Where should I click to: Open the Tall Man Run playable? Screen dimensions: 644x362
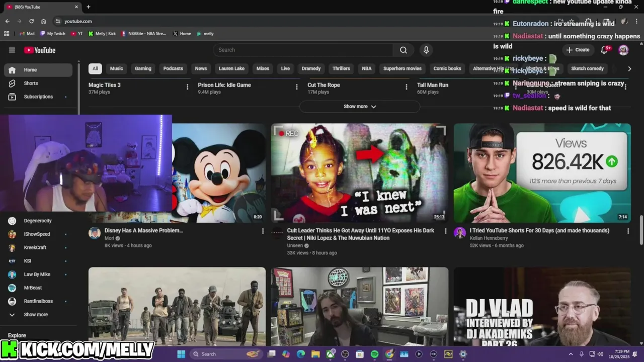(433, 85)
